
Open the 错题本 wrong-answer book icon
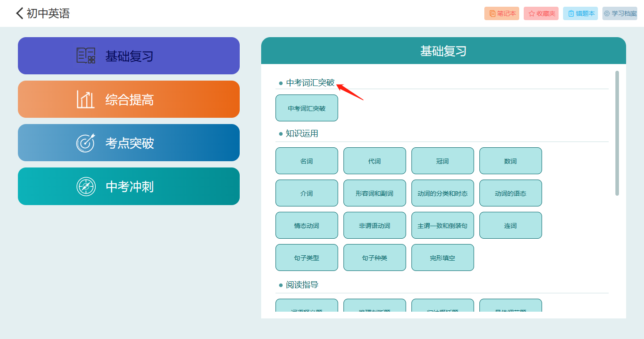point(571,13)
